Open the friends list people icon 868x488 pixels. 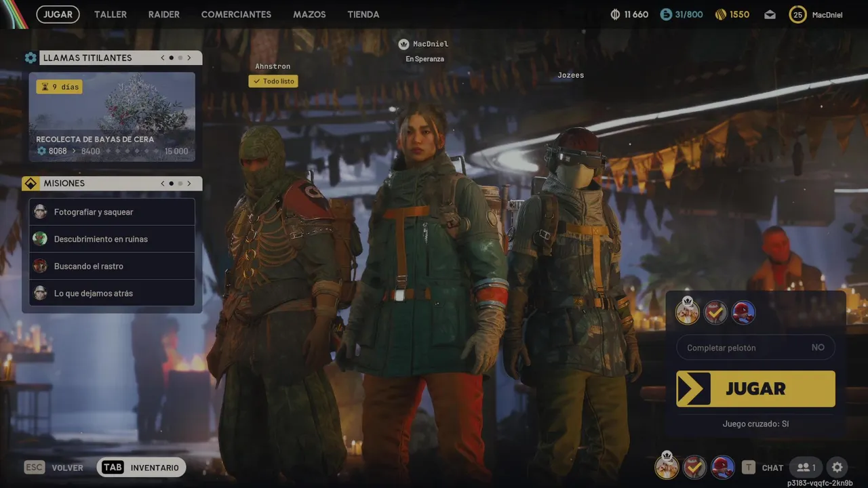click(806, 467)
